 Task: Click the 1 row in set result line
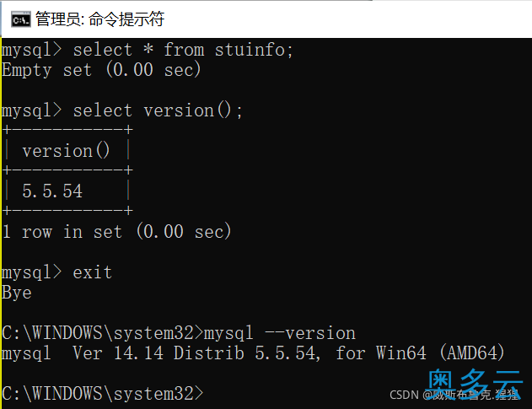pos(116,232)
